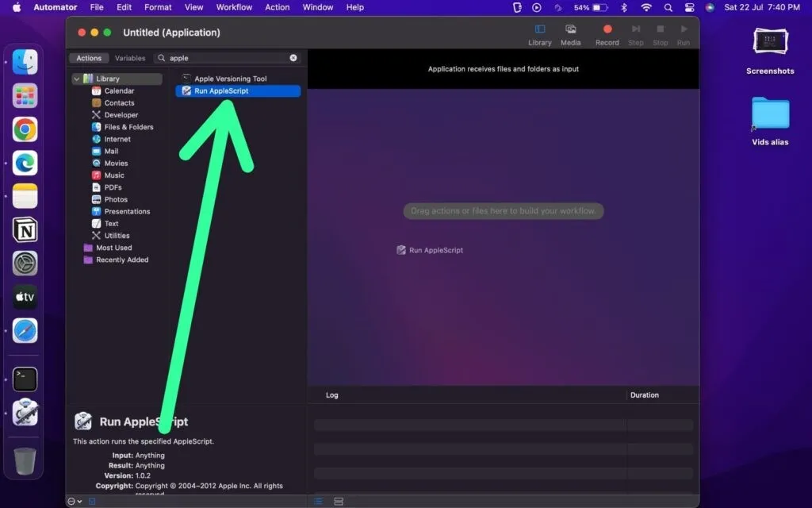The width and height of the screenshot is (812, 508).
Task: Click the Duration column header
Action: [644, 395]
